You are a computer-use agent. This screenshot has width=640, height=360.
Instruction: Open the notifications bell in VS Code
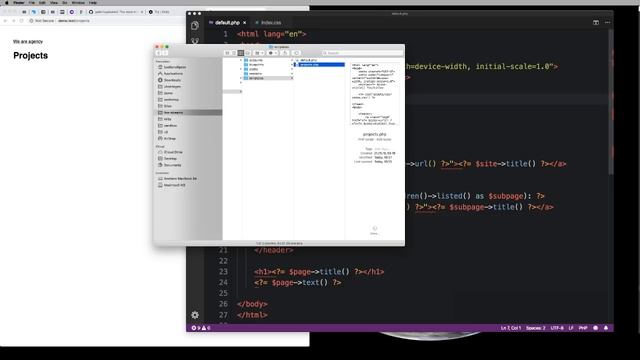point(606,328)
